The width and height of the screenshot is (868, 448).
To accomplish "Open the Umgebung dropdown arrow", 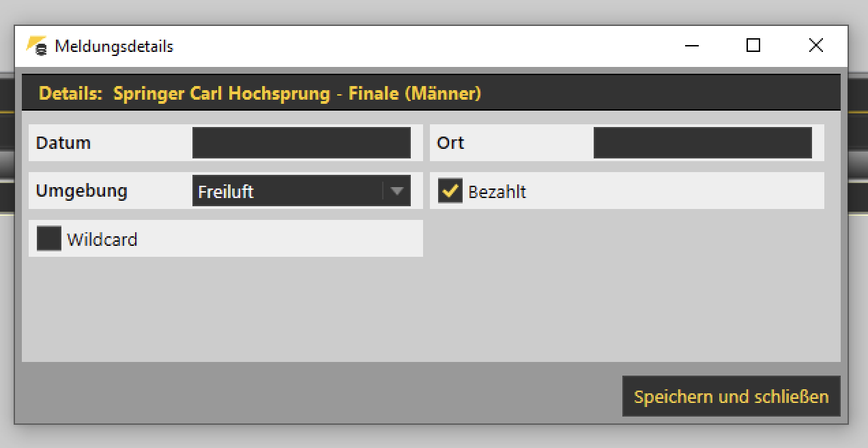I will pyautogui.click(x=396, y=191).
